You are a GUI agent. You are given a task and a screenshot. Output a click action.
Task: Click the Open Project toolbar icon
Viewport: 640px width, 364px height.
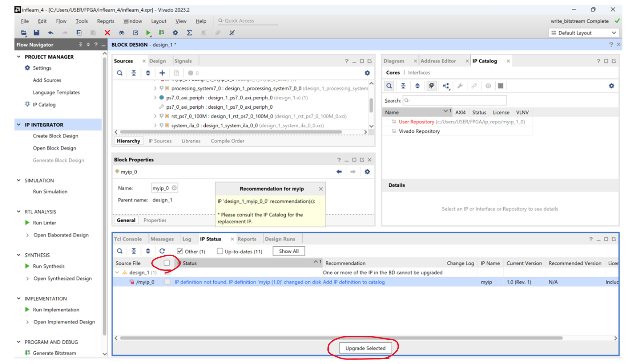tap(24, 33)
